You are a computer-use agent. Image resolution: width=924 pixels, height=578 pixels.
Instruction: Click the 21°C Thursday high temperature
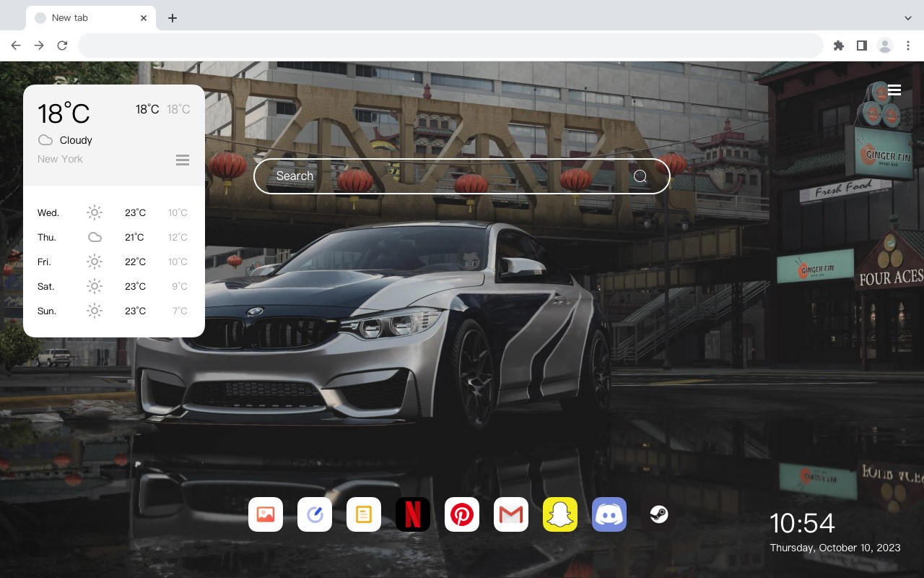[135, 237]
